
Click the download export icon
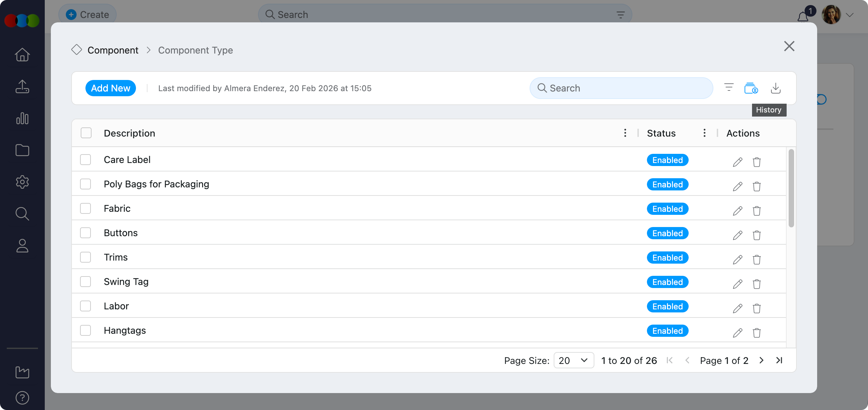pyautogui.click(x=775, y=88)
